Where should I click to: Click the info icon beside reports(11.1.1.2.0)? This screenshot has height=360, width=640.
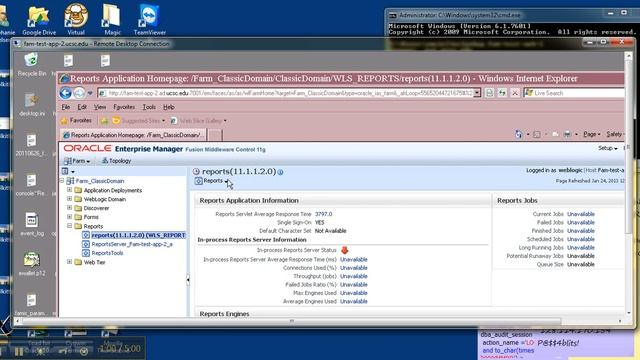click(280, 172)
